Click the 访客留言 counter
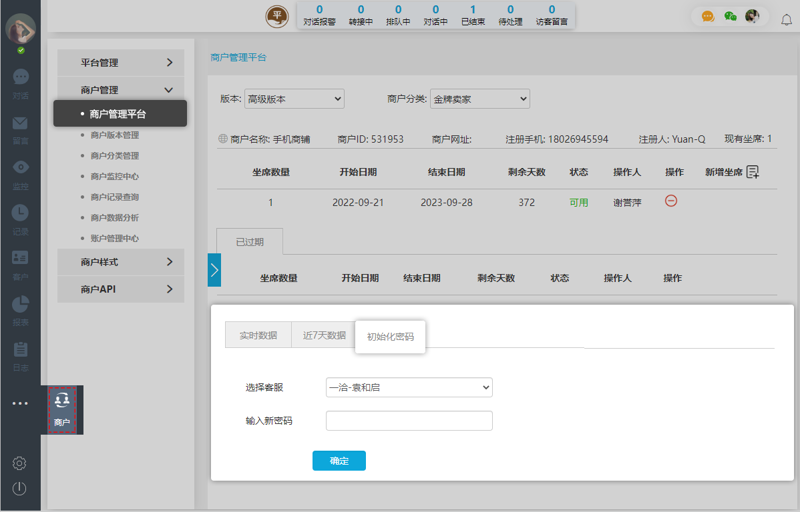This screenshot has height=512, width=800. (x=552, y=15)
